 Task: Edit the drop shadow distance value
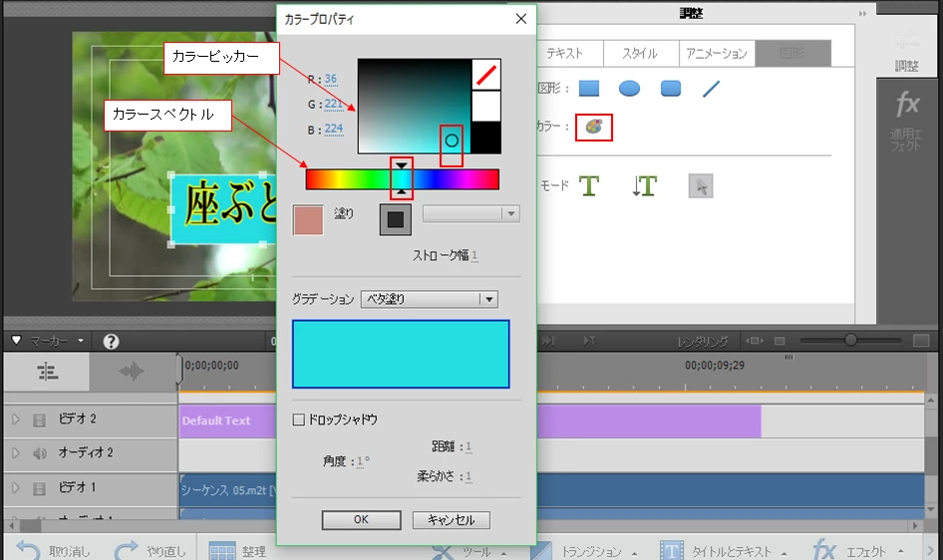click(469, 446)
